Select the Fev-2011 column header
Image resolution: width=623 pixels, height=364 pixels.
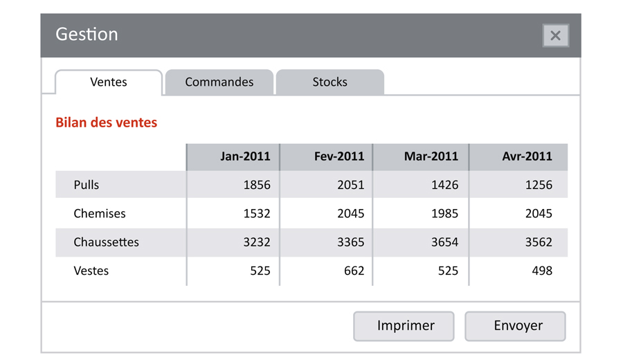[338, 156]
